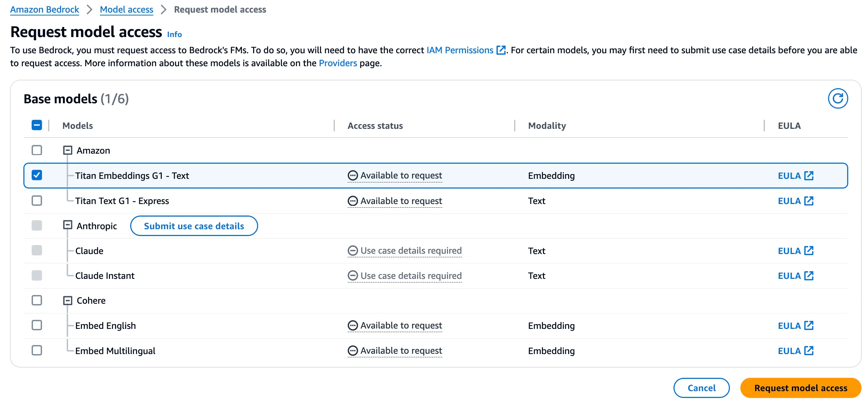Collapse the Cohere provider group
This screenshot has height=403, width=868.
pyautogui.click(x=68, y=300)
